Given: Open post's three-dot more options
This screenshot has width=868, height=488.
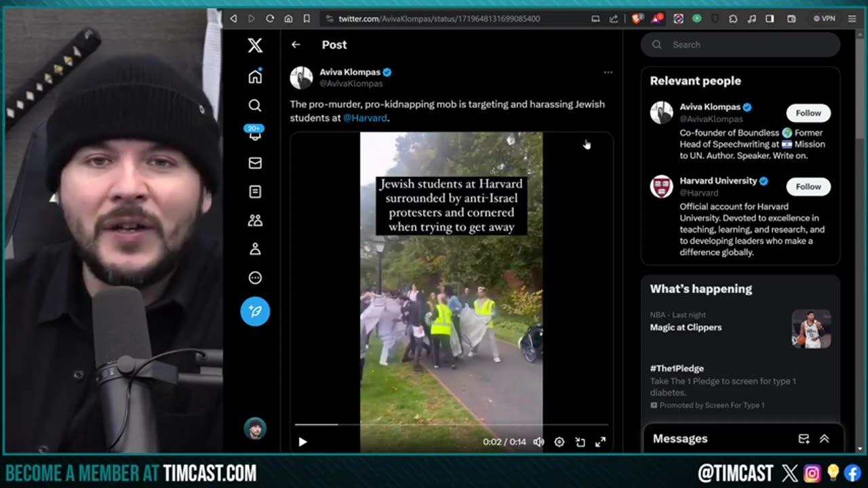Looking at the screenshot, I should [608, 72].
